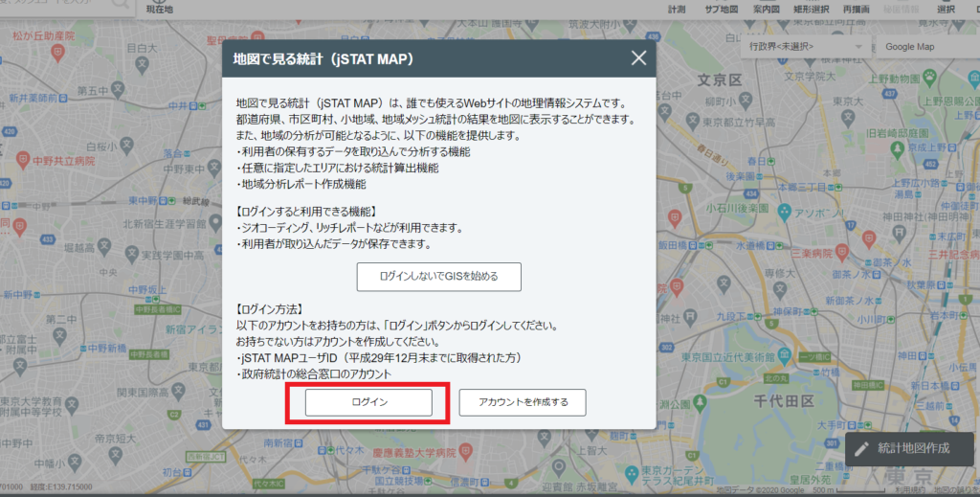980x497 pixels.
Task: Click 堀越高 school marker
Action: [104, 245]
